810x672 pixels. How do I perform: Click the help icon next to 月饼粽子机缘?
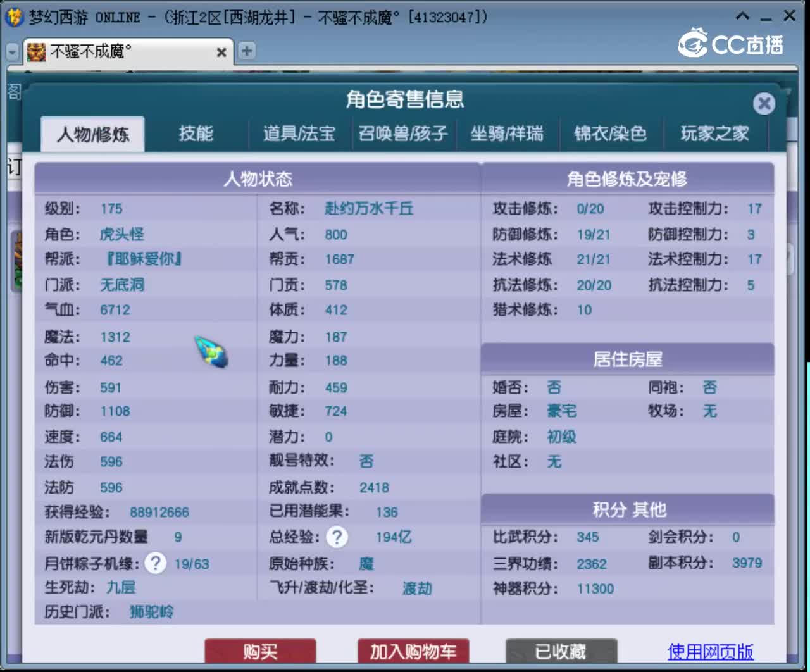[155, 563]
